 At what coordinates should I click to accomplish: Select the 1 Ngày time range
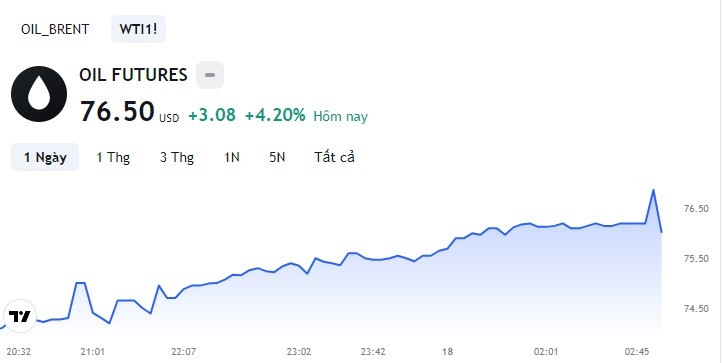pos(45,157)
